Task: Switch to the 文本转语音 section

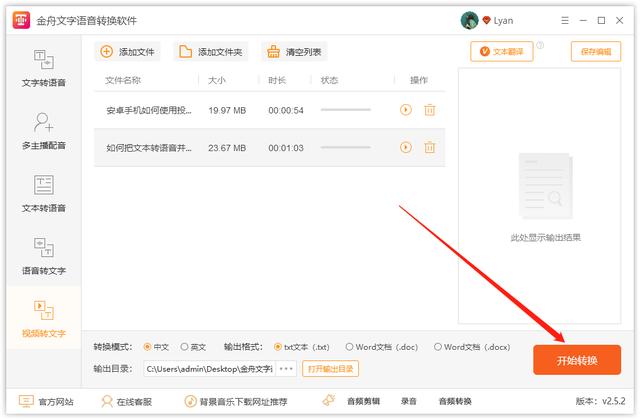Action: point(44,194)
